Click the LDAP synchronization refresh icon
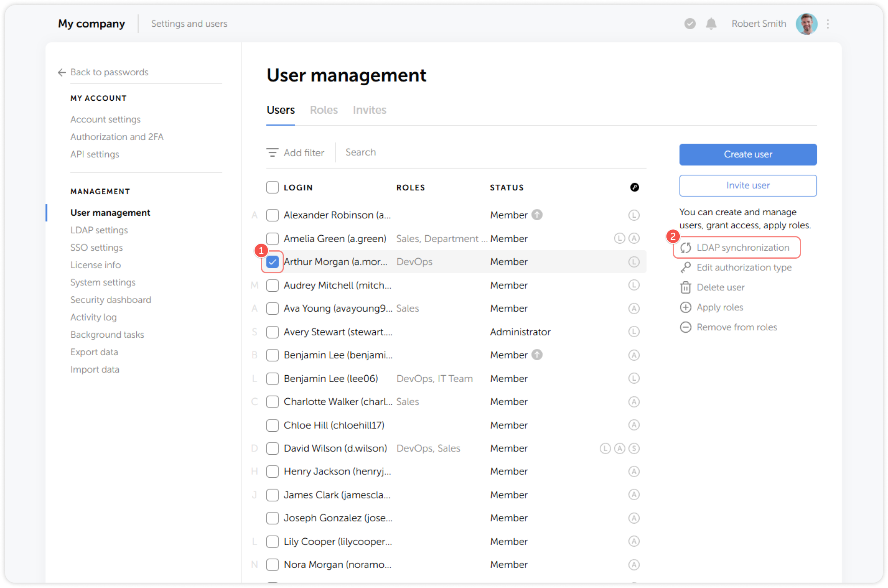The width and height of the screenshot is (888, 588). click(686, 247)
